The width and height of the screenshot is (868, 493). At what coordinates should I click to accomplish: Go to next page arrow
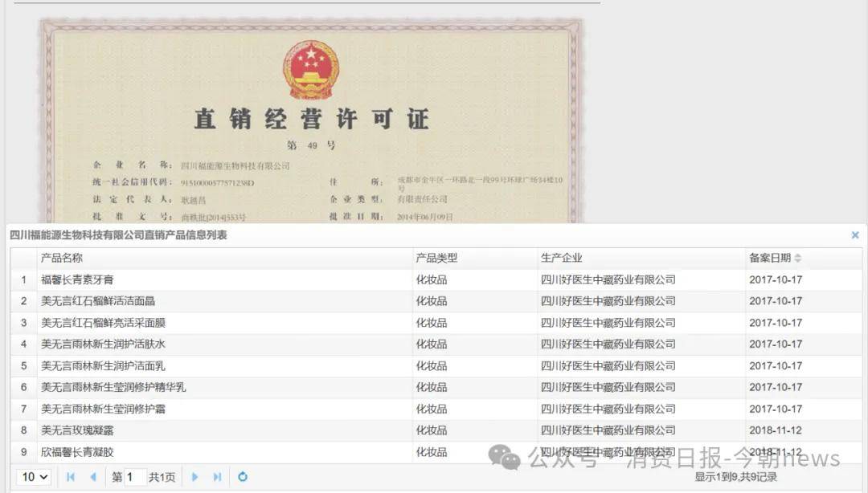194,476
